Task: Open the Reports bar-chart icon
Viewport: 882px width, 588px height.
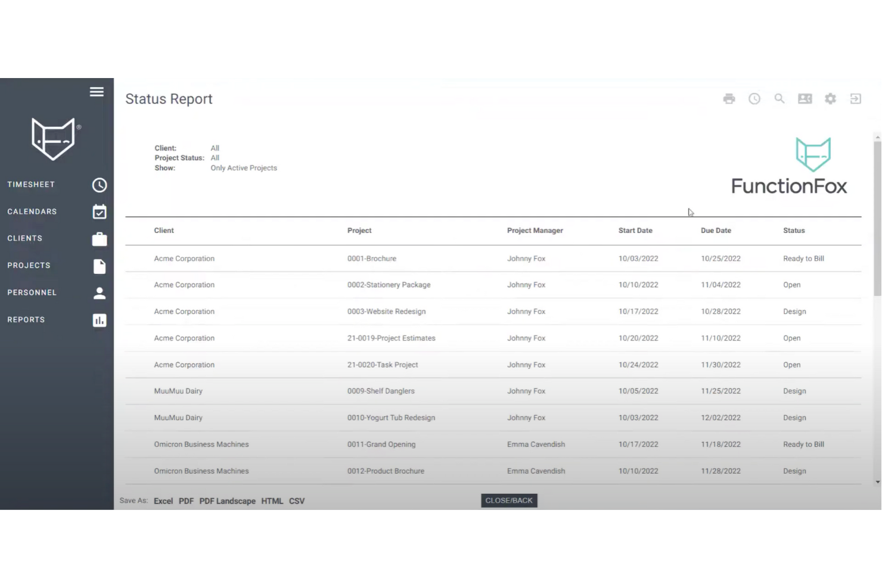Action: coord(99,320)
